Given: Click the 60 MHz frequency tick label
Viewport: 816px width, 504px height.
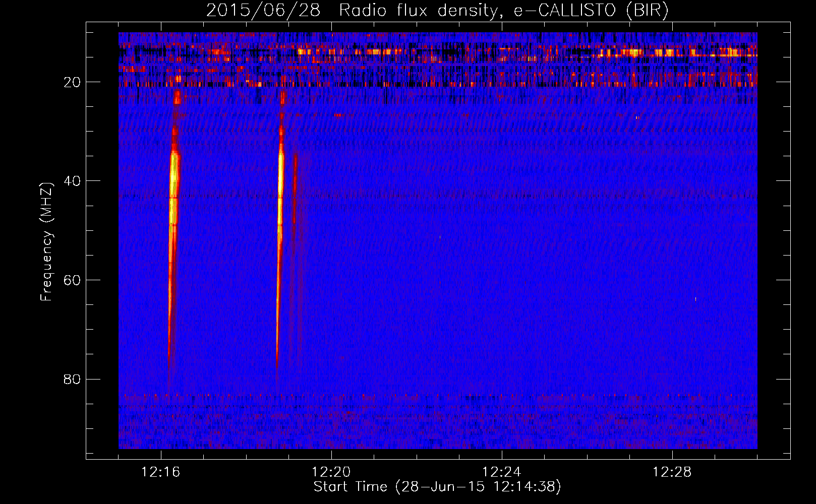Looking at the screenshot, I should pos(72,280).
